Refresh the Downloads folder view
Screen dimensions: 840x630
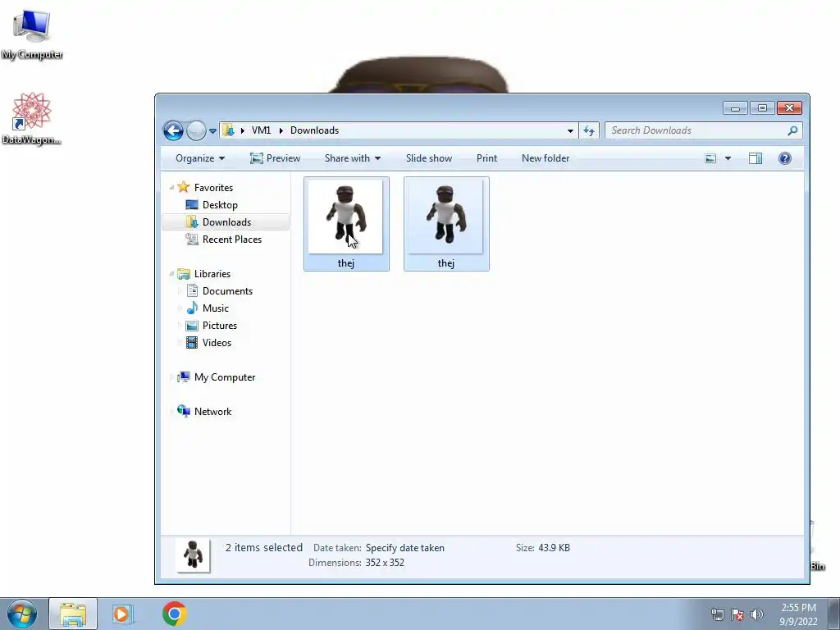pyautogui.click(x=589, y=130)
